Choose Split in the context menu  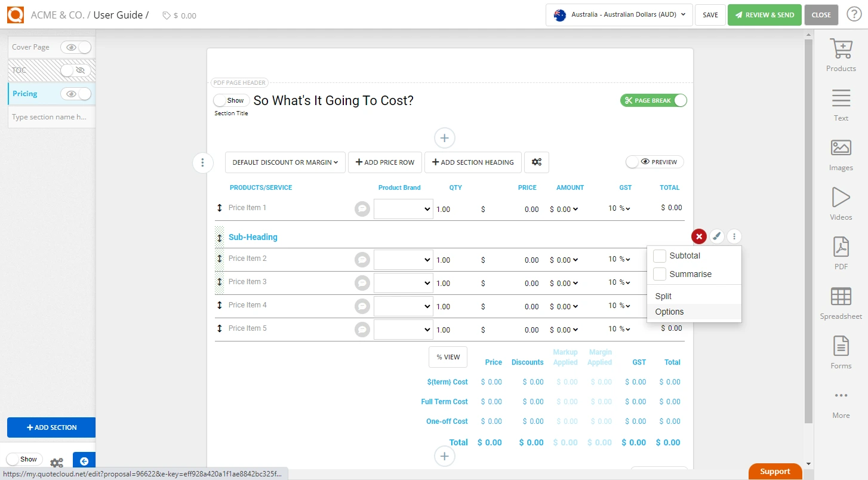[663, 296]
